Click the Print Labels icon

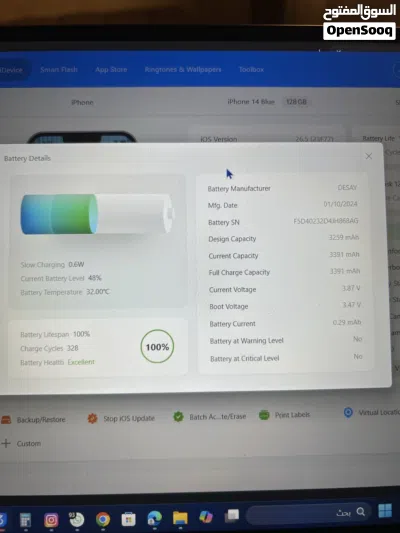tap(264, 415)
